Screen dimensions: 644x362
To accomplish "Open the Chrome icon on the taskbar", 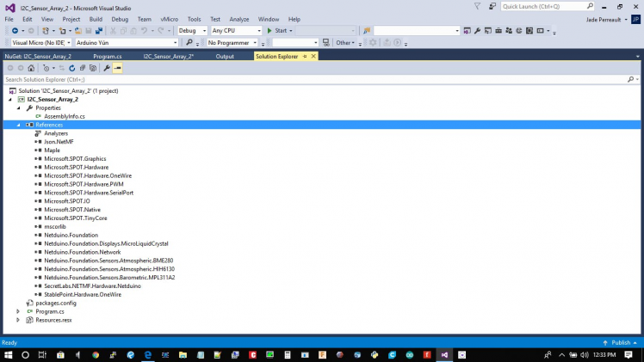I will (96, 355).
